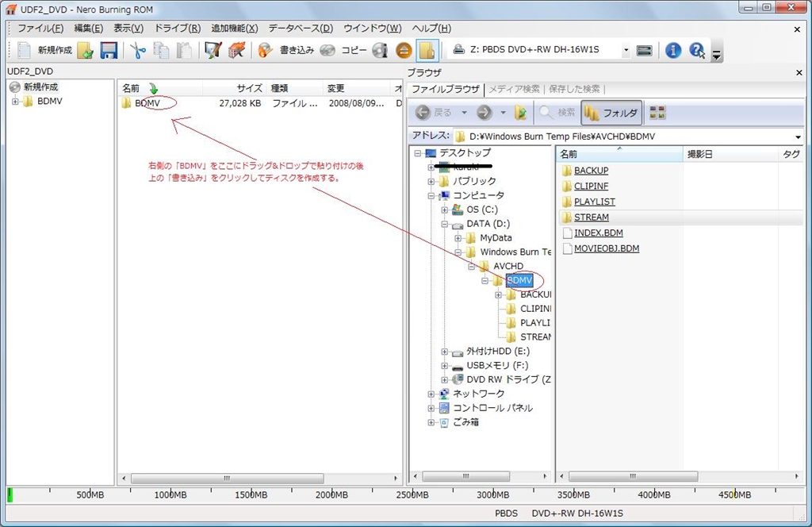This screenshot has height=527, width=812.
Task: Open the toolbar overflow options arrow
Action: pyautogui.click(x=717, y=53)
